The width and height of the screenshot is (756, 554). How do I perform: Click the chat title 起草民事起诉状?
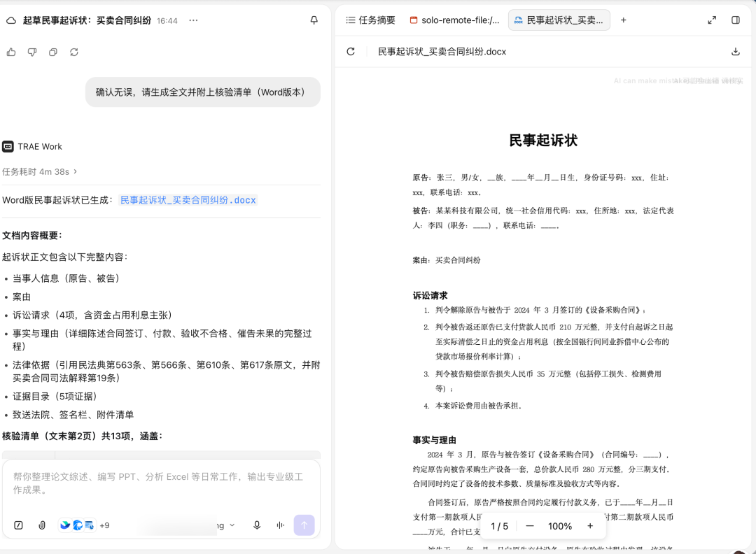tap(87, 20)
